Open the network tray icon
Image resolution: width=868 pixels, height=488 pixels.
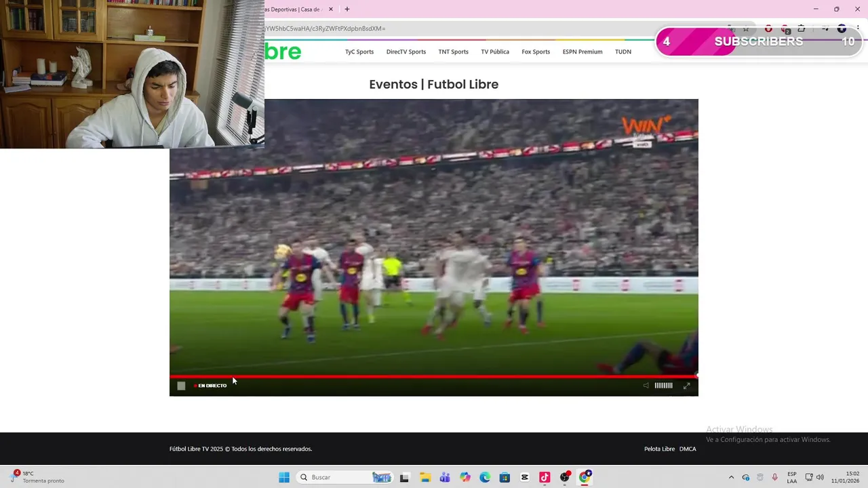[x=808, y=477]
